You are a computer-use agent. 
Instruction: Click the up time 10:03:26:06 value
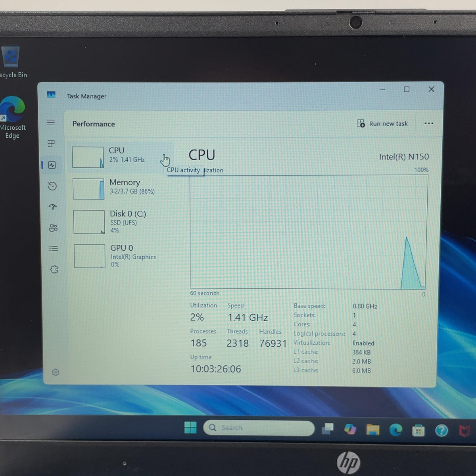[216, 369]
